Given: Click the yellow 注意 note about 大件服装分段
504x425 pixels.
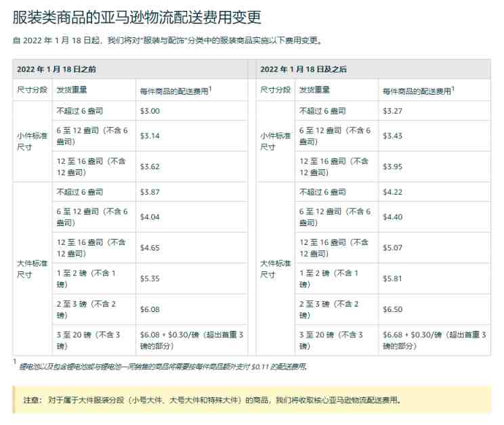Looking at the screenshot, I should tap(252, 400).
